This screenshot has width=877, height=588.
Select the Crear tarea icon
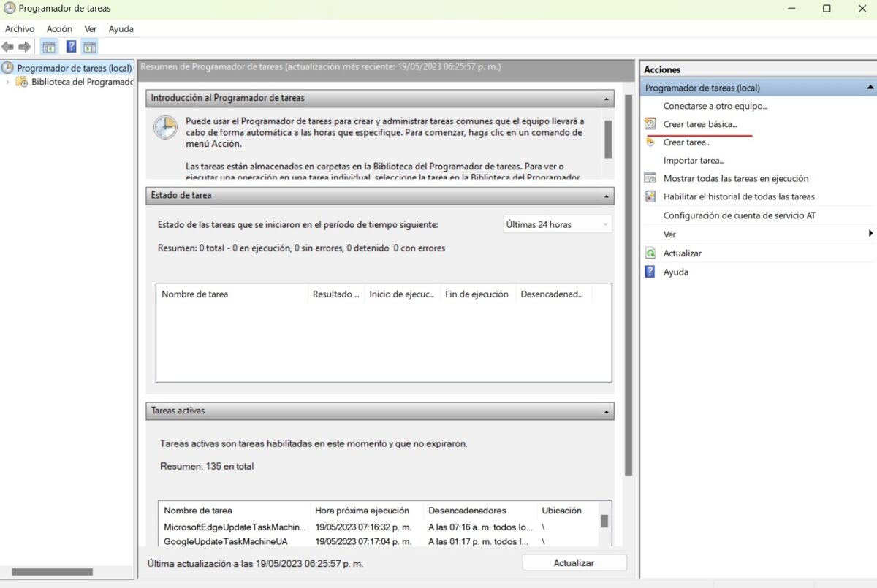[x=650, y=142]
